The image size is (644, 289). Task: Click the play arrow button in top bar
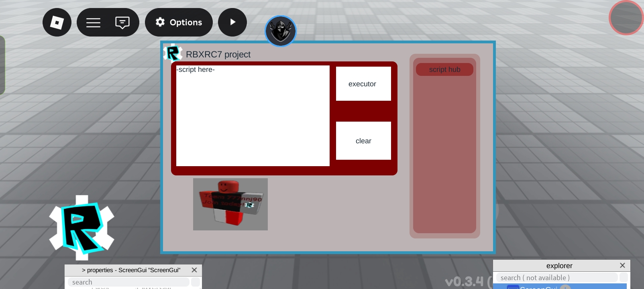pyautogui.click(x=232, y=22)
